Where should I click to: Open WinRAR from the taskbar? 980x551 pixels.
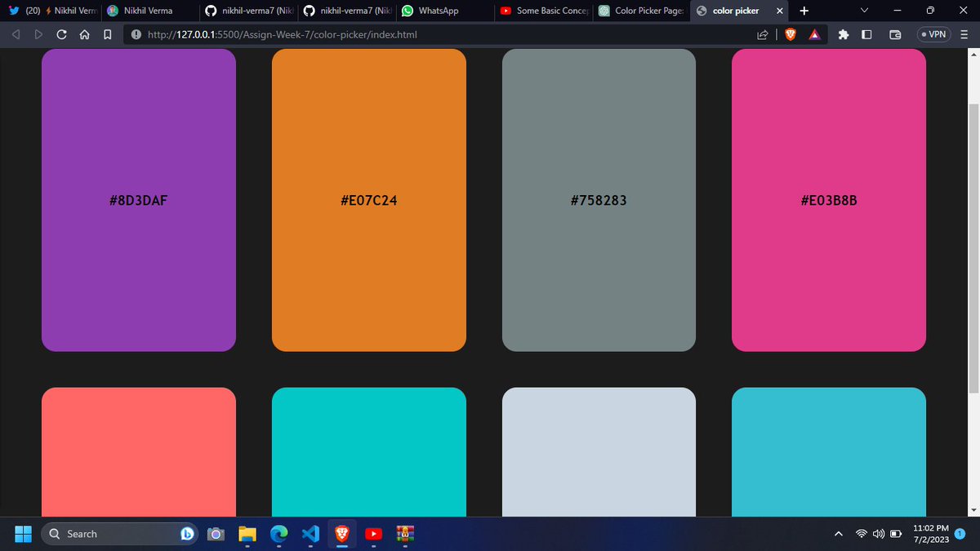[404, 534]
